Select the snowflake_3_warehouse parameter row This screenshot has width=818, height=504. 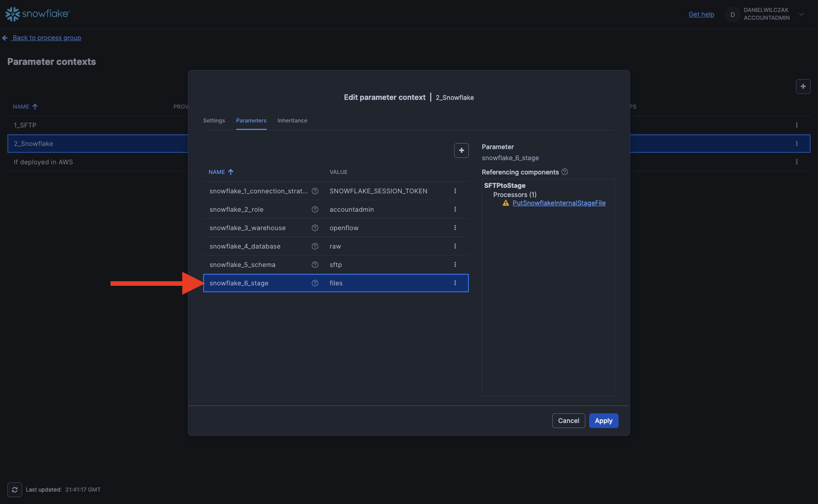[x=258, y=228]
